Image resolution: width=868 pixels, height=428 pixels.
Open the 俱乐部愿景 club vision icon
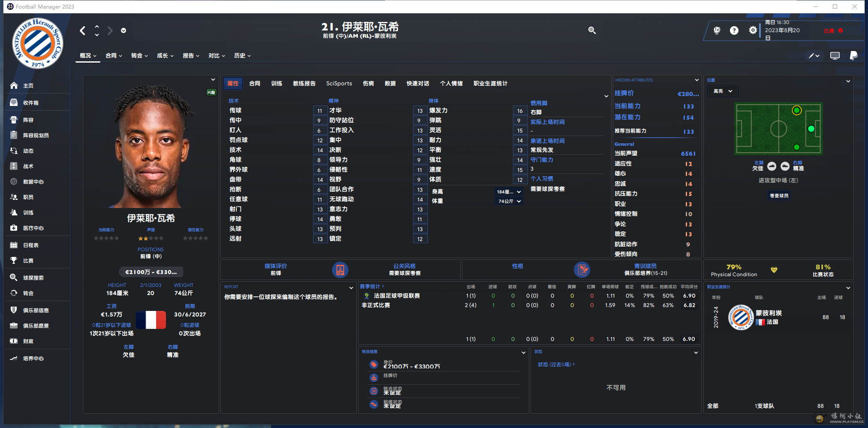point(14,326)
